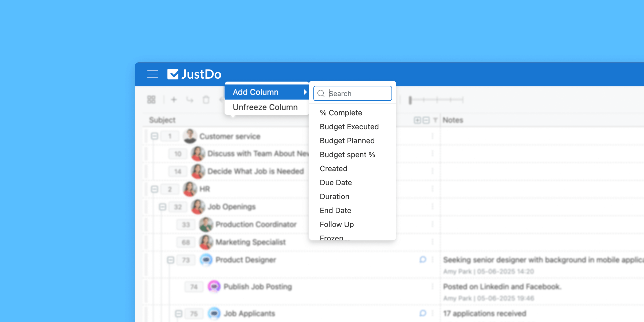Screen dimensions: 644x322
Task: Open the hamburger menu icon
Action: pyautogui.click(x=153, y=74)
